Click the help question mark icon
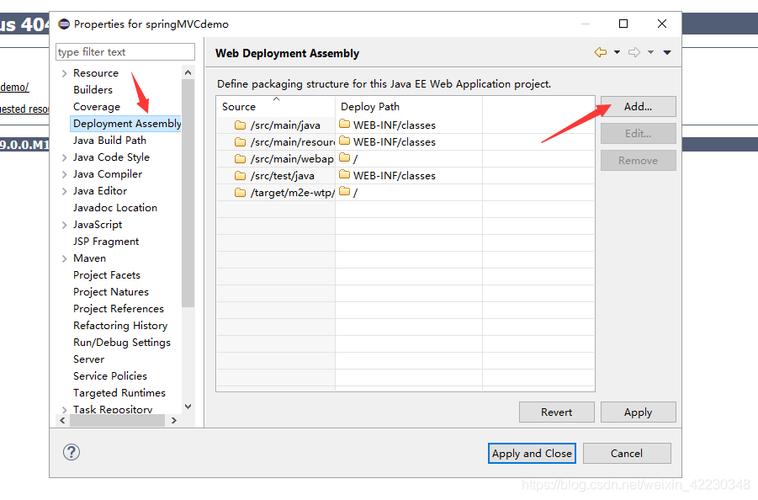Viewport: 758px width, 500px height. 72,452
